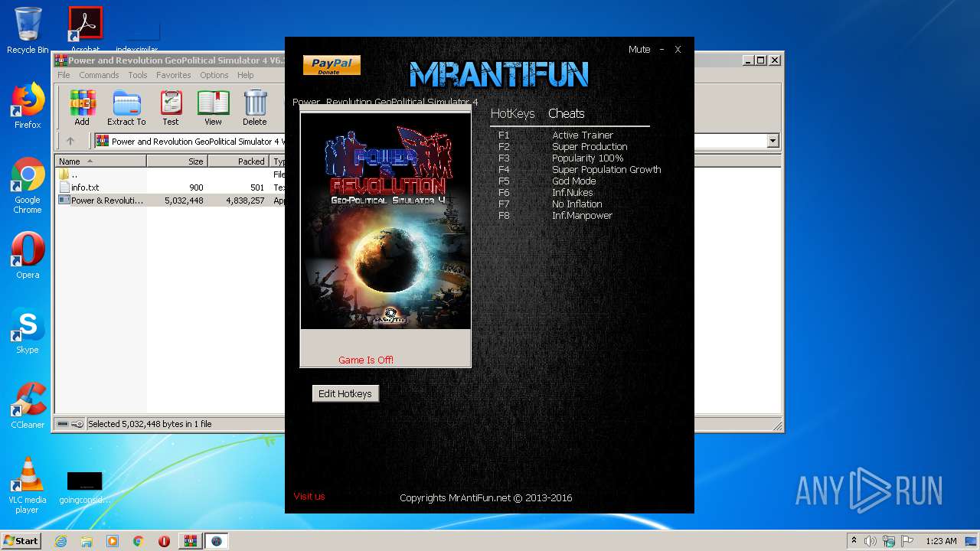
Task: Click the Firefox desktop icon
Action: [28, 106]
